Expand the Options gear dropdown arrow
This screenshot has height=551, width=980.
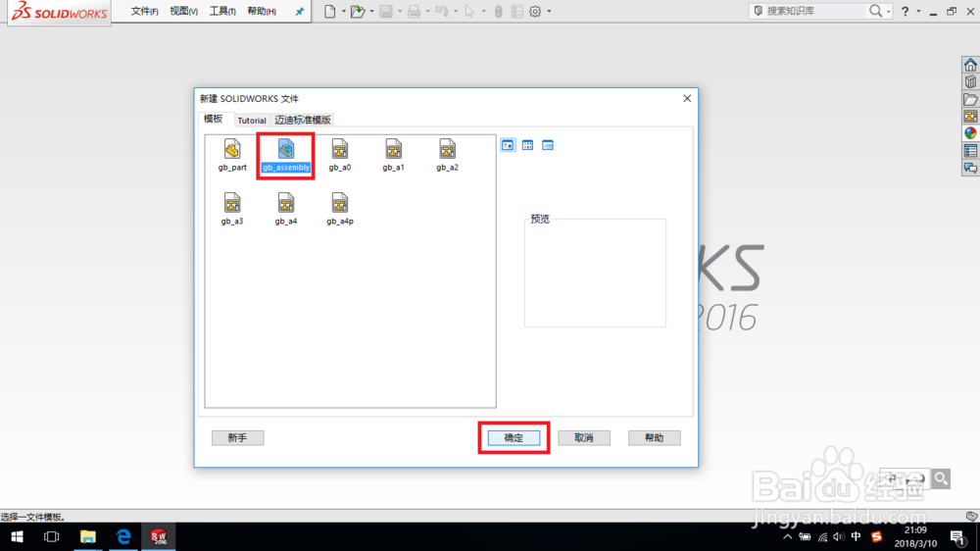pyautogui.click(x=550, y=11)
